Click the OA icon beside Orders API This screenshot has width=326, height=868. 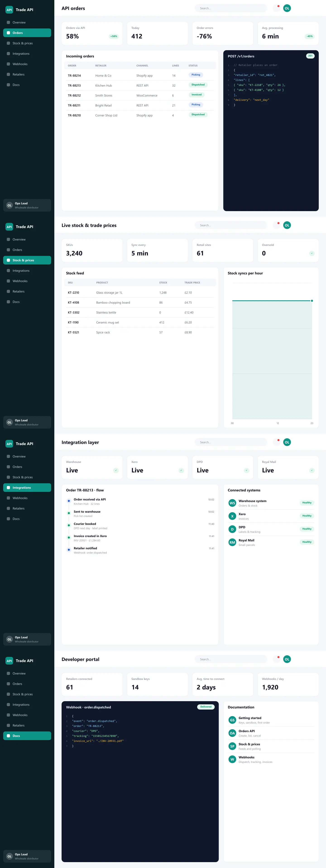tap(232, 733)
